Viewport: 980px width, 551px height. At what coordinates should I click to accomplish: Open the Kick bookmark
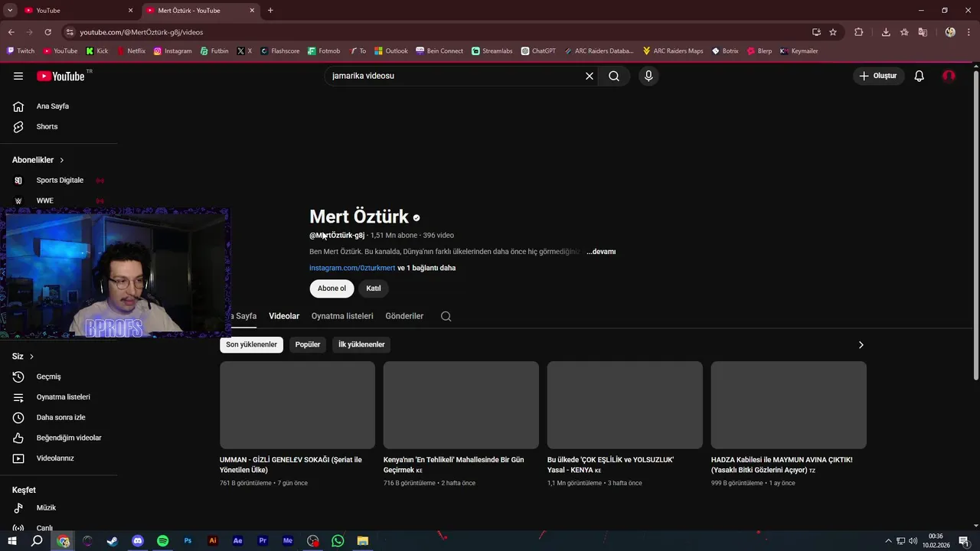coord(97,51)
